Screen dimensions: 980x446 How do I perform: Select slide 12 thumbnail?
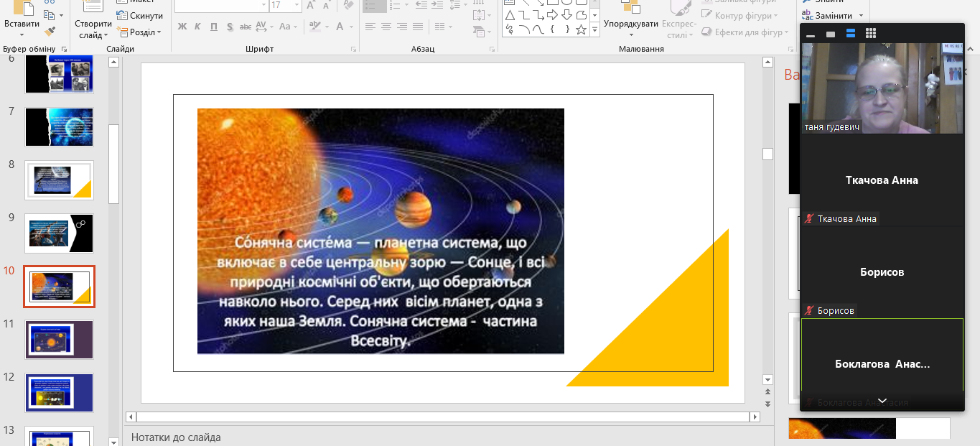[x=59, y=393]
